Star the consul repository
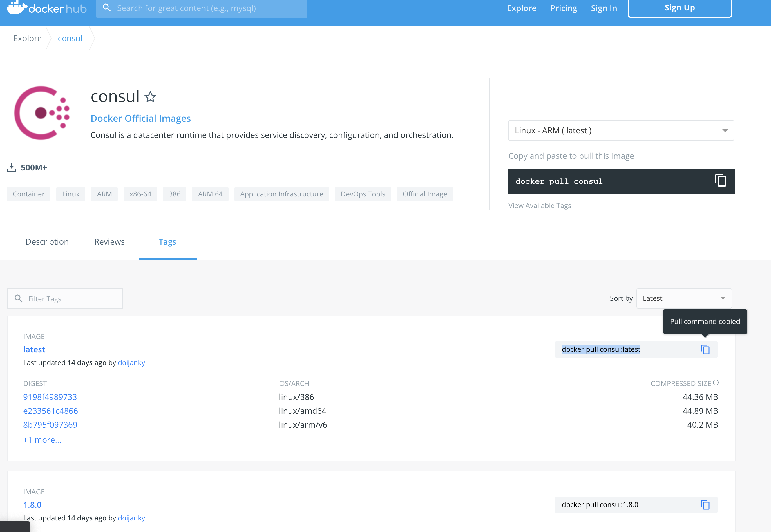The width and height of the screenshot is (771, 532). [151, 97]
